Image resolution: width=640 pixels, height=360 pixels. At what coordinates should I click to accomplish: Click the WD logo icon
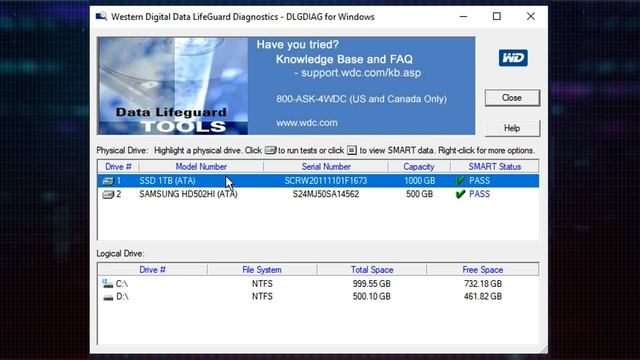(513, 58)
